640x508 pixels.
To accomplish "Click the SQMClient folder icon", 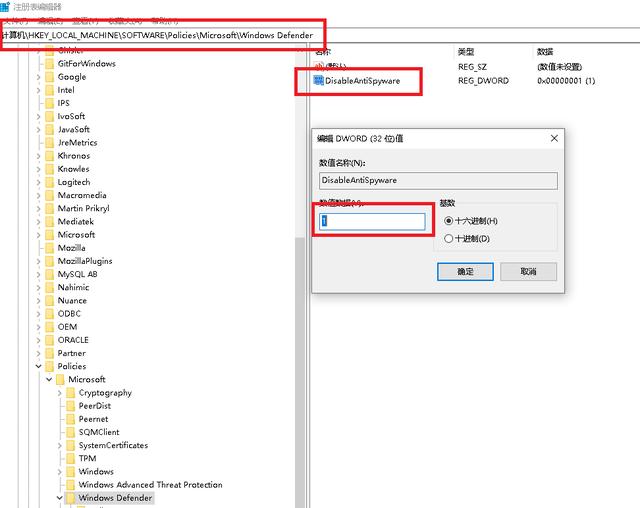I will coord(71,432).
